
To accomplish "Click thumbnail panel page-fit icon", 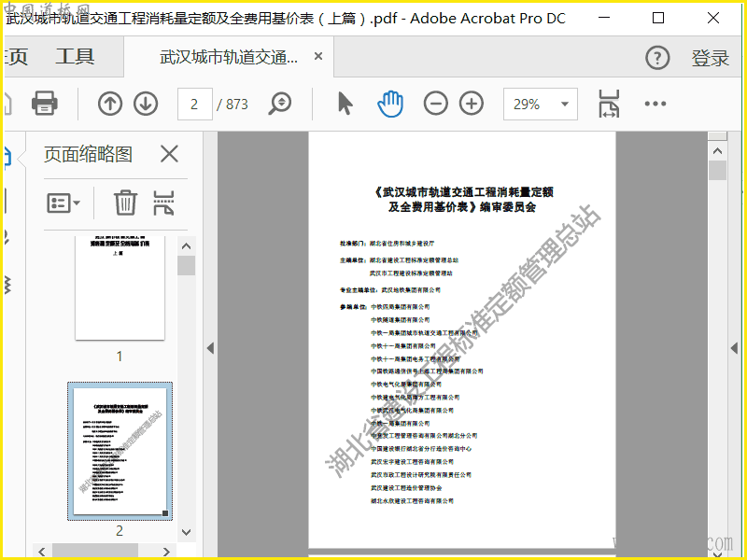I will (x=163, y=203).
